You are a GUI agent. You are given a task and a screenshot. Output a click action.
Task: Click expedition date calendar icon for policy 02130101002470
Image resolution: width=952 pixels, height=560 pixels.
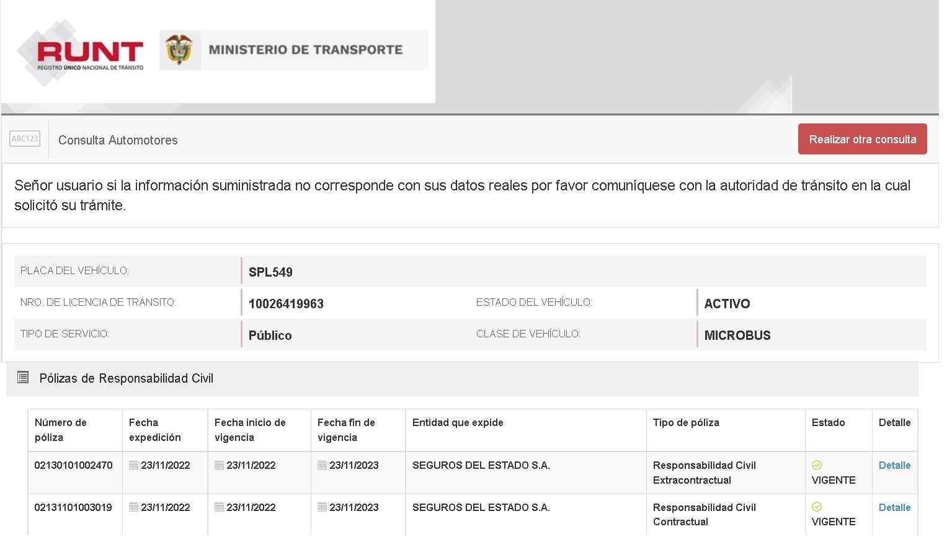coord(133,466)
